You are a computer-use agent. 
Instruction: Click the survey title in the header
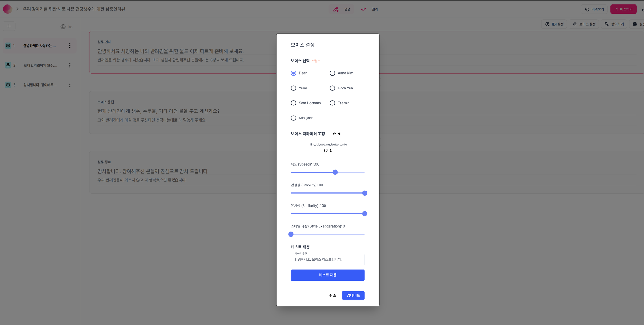point(74,9)
